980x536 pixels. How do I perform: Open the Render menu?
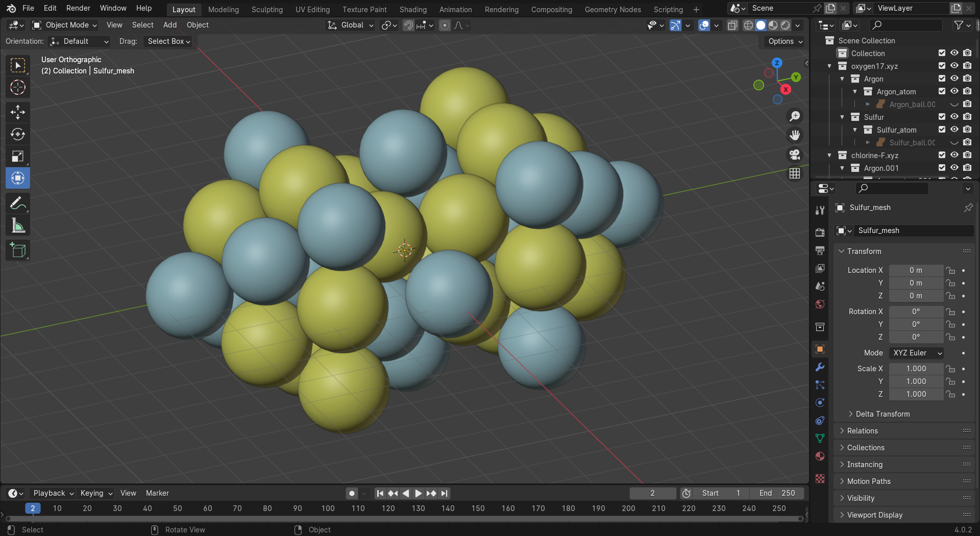pos(78,8)
